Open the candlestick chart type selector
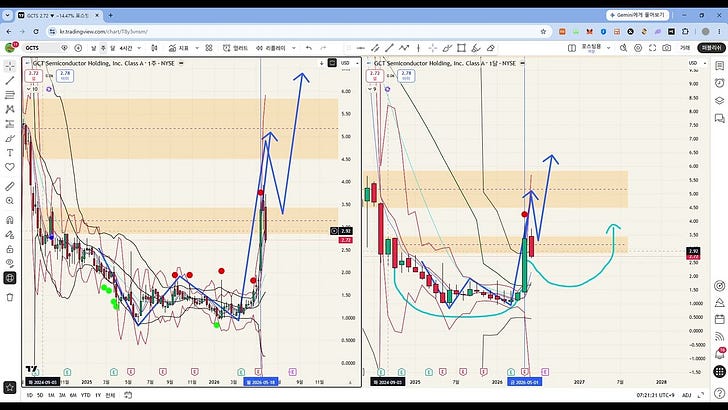Image resolution: width=728 pixels, height=410 pixels. point(154,48)
